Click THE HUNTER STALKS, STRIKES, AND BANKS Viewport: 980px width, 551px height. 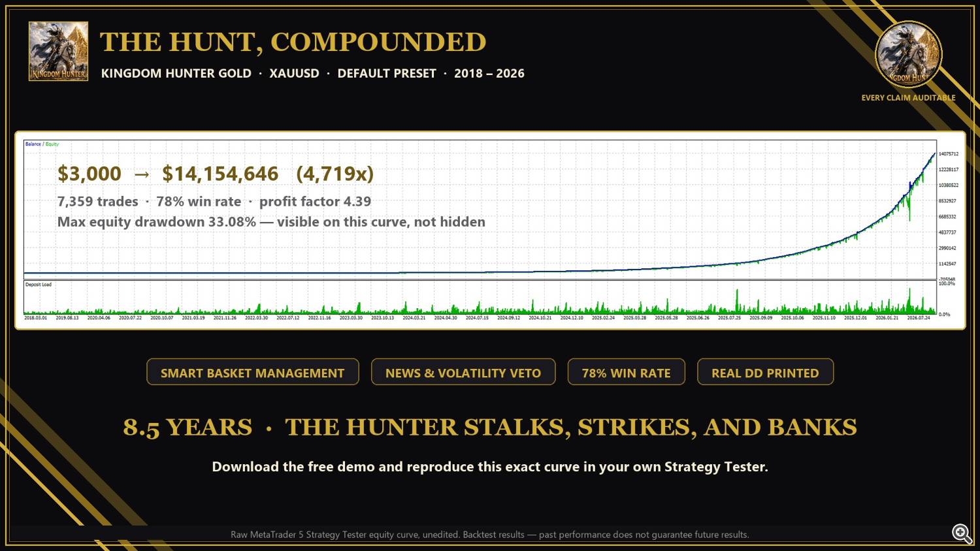click(571, 428)
